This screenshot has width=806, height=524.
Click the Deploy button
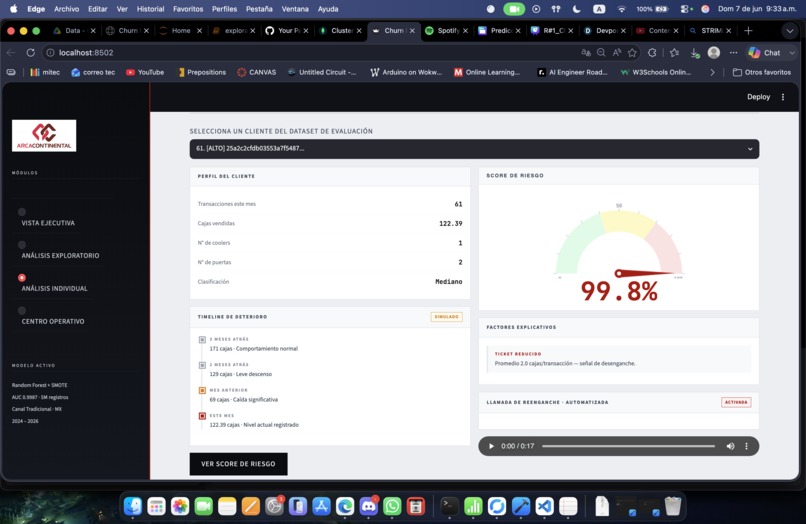(758, 97)
